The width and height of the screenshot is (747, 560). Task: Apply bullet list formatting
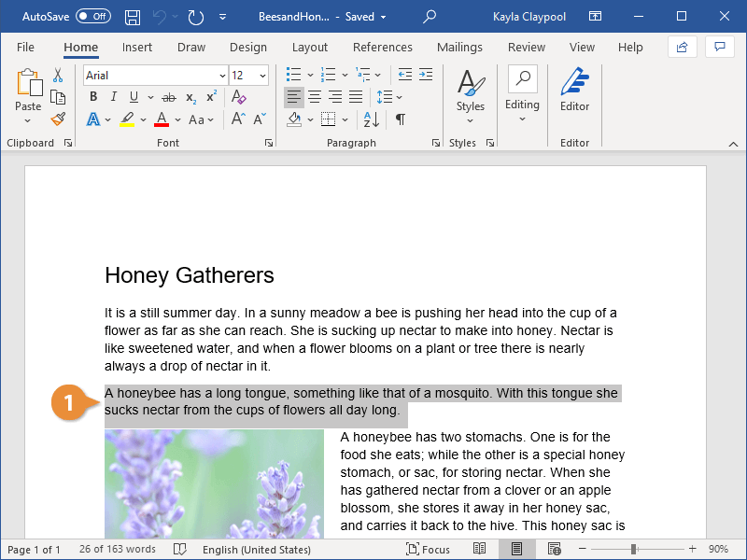coord(293,75)
